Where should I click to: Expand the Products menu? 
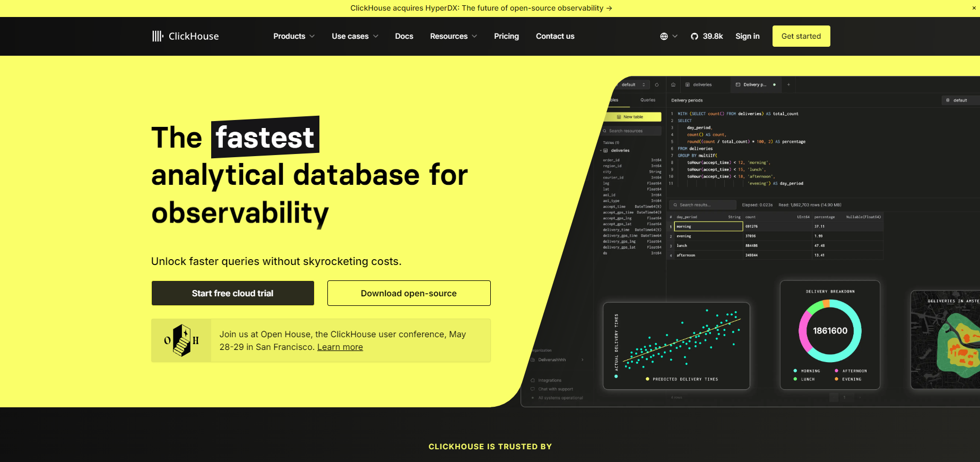pyautogui.click(x=294, y=36)
